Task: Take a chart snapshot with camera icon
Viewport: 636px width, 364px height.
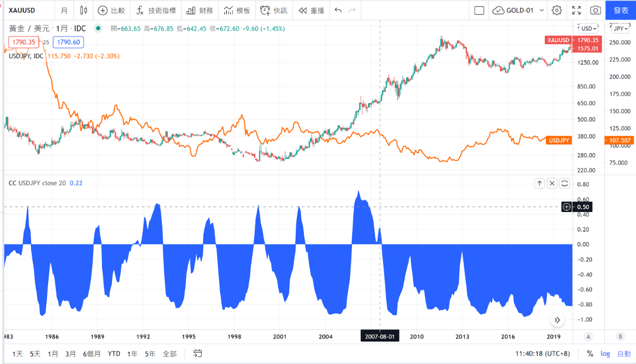Action: tap(595, 10)
